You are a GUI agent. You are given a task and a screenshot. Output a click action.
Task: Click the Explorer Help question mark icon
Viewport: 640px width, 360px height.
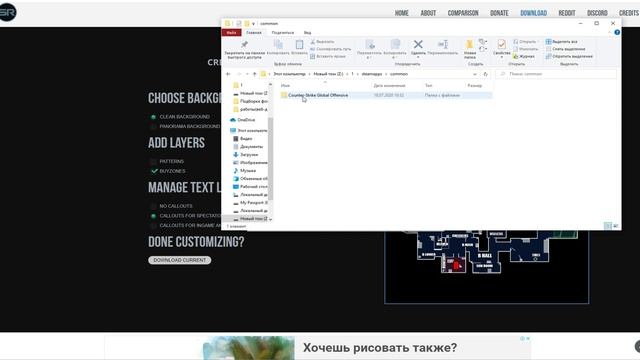click(x=617, y=32)
